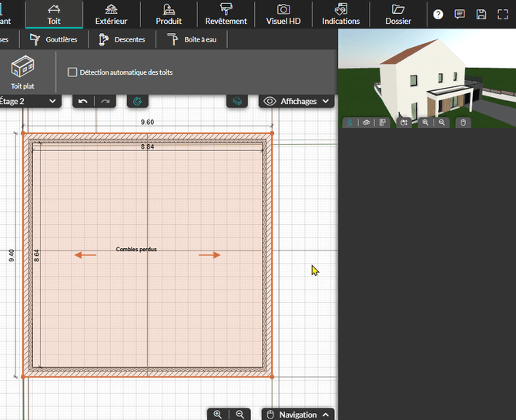Toggle the magnet snapping icon
This screenshot has width=516, height=420.
point(137,101)
